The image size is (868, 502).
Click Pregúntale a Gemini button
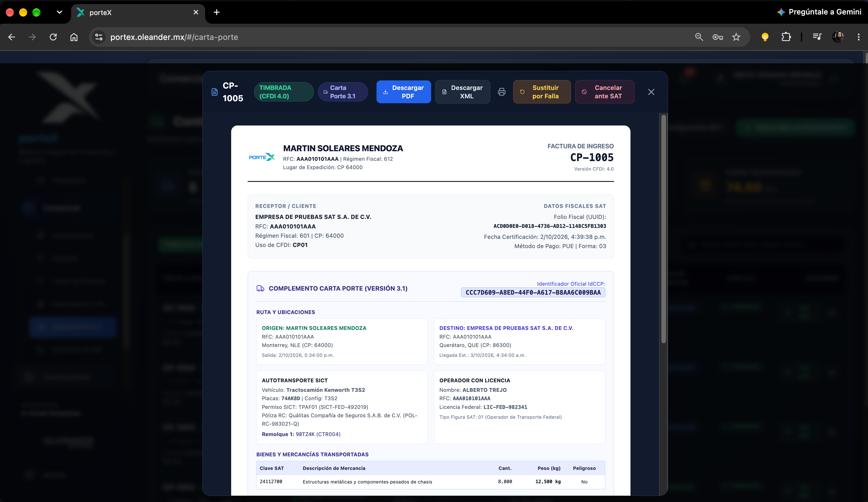coord(819,12)
